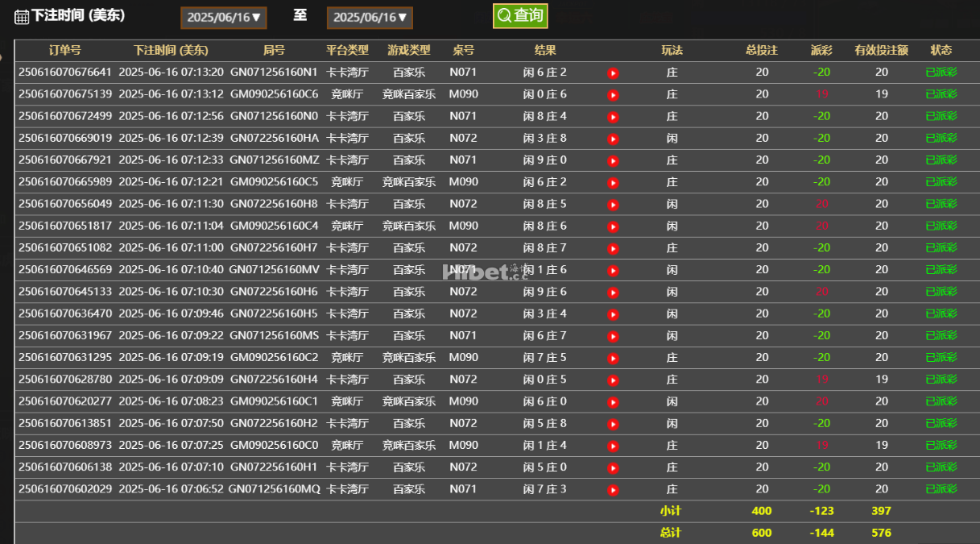Click order number 250616070651817
The width and height of the screenshot is (980, 544).
tap(65, 226)
